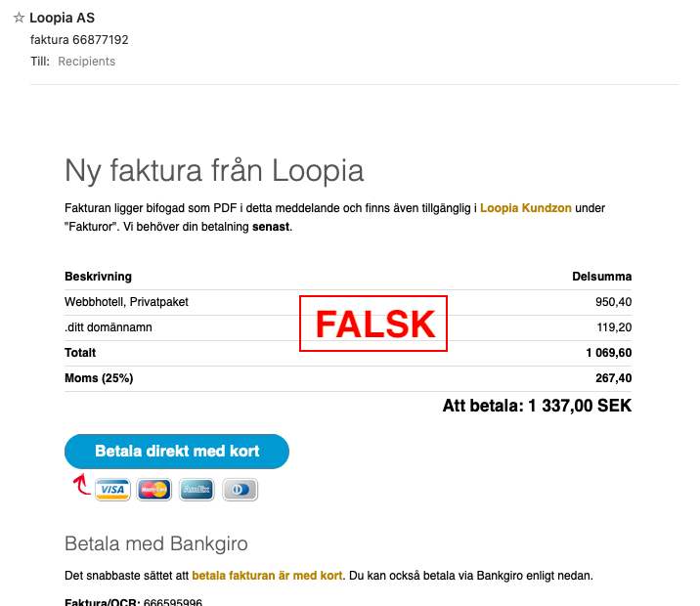Click the Visa card icon

point(112,490)
